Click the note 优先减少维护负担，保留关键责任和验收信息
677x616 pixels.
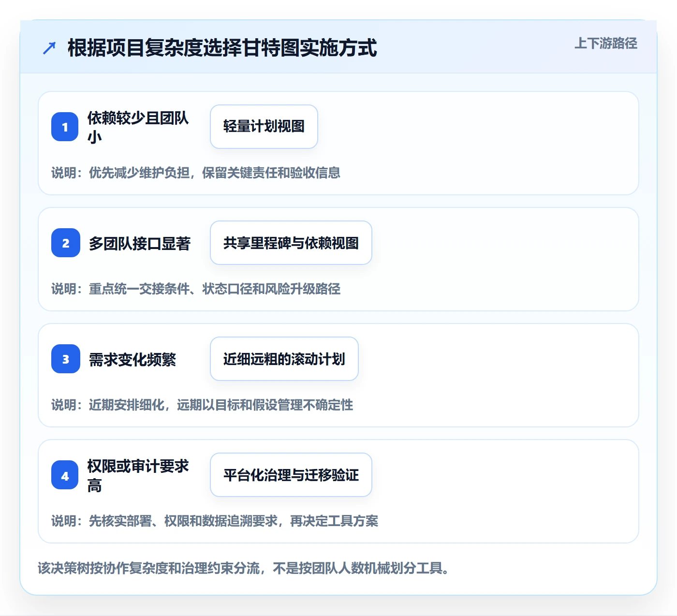click(215, 173)
